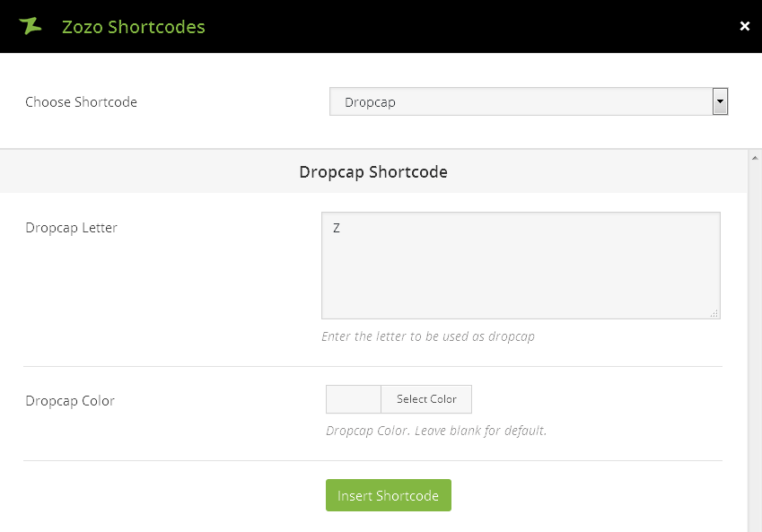Screen dimensions: 762x532
Task: Open the shortcode dropdown arrow
Action: click(x=720, y=102)
